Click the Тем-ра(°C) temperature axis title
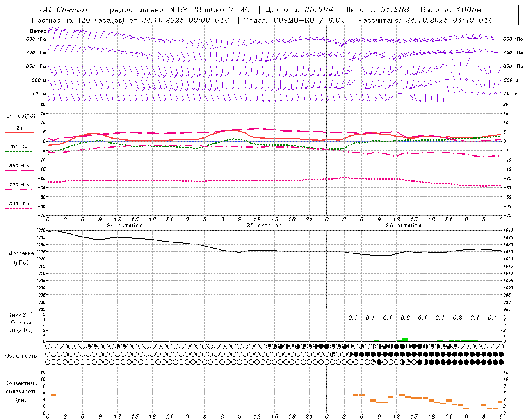Viewport: 525px width, 420px height. click(19, 116)
